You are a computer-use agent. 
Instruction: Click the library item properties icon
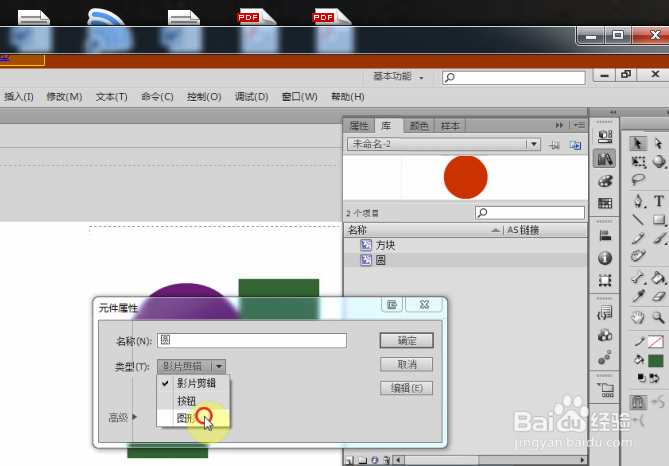pos(374,460)
